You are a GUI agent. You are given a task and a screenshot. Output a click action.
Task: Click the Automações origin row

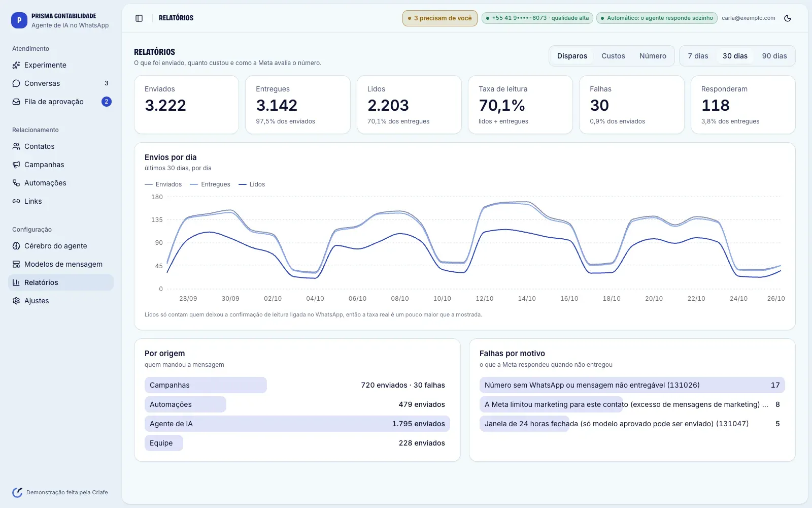point(297,404)
